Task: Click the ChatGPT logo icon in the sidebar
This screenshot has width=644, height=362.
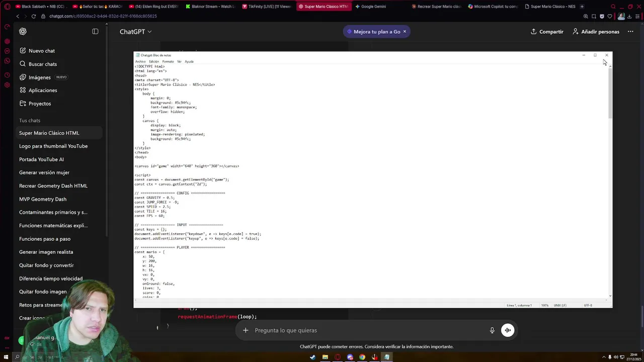Action: click(x=23, y=31)
